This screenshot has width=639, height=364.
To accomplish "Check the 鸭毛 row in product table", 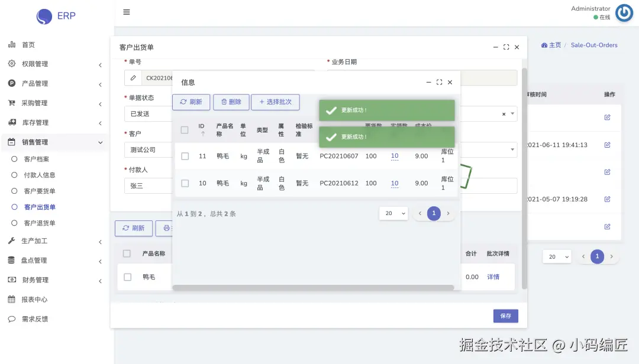I will click(128, 277).
